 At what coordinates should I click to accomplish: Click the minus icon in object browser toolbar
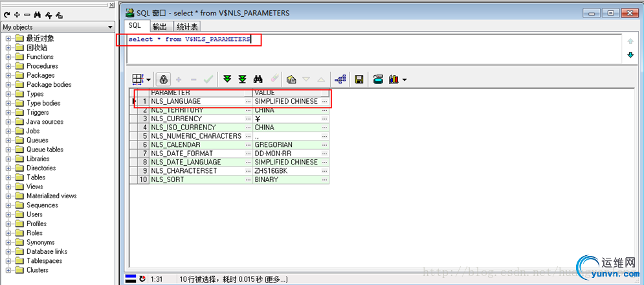(27, 15)
